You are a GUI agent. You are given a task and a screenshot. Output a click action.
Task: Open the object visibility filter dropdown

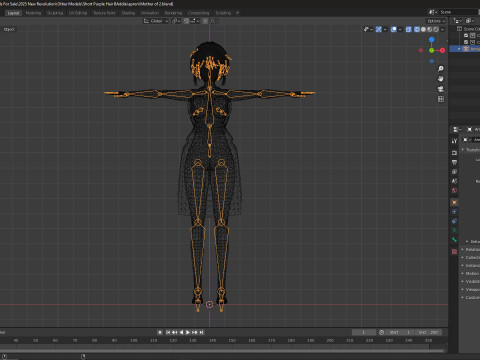pos(368,29)
